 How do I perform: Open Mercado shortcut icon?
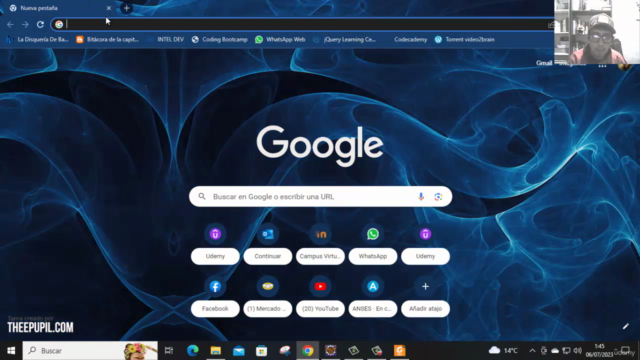[268, 287]
